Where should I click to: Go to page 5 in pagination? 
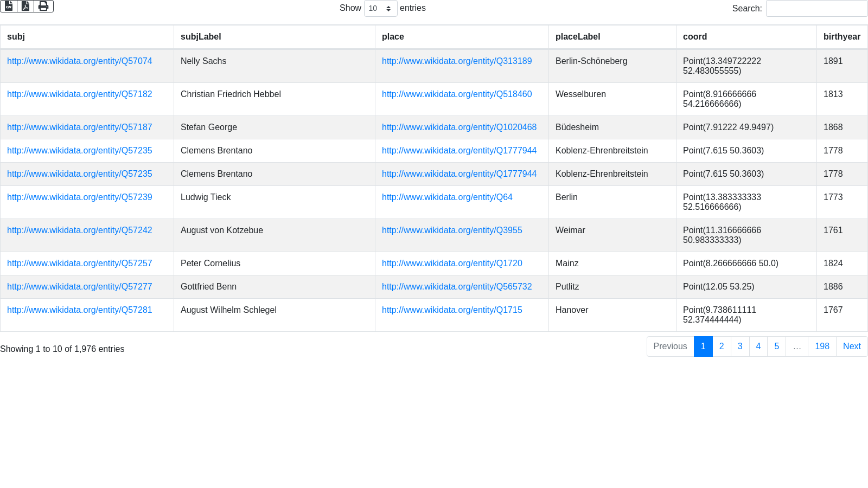[x=776, y=346]
